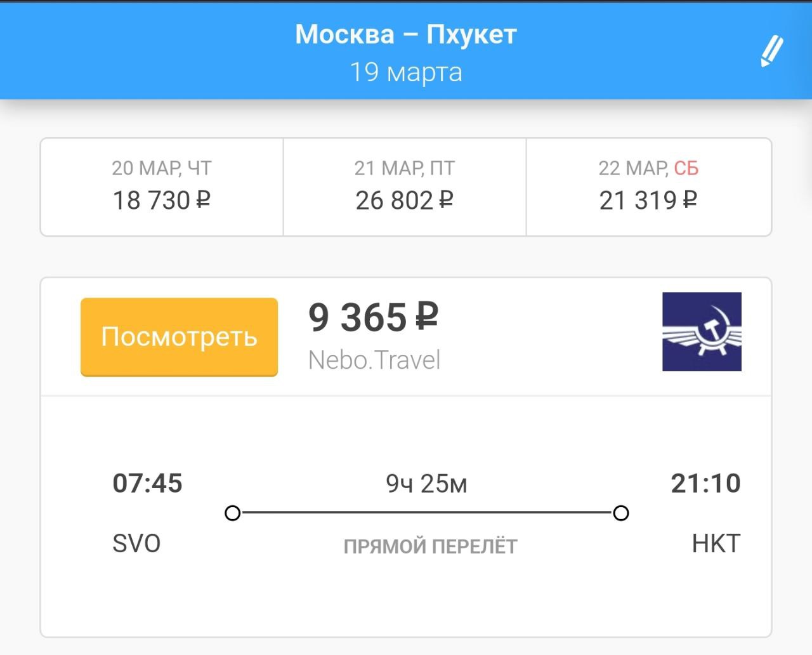The image size is (812, 655).
Task: Click the Москва – Пхукет route title
Action: pos(406,34)
